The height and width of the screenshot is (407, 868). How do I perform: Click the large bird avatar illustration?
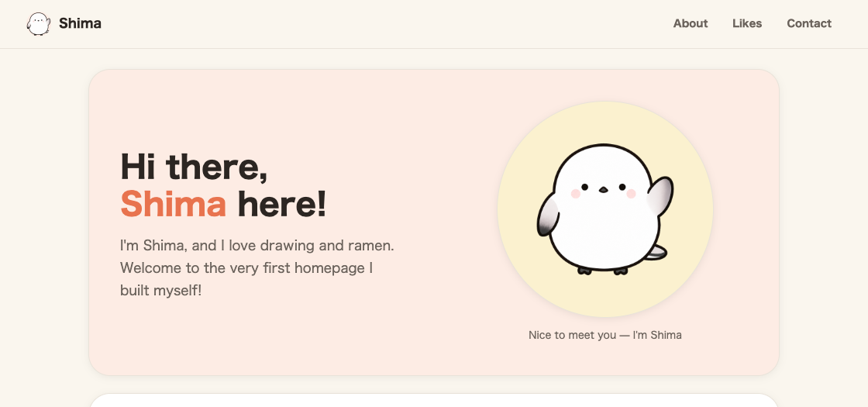[x=605, y=209]
